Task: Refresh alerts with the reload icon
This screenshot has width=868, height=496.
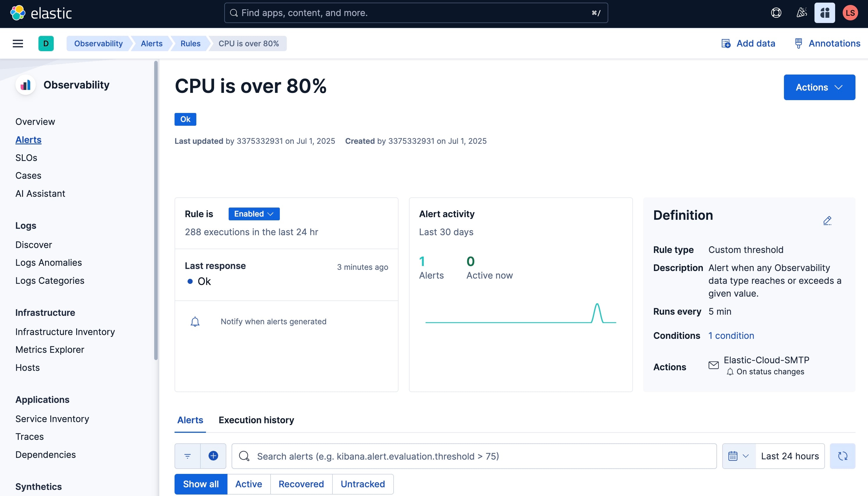Action: click(x=843, y=456)
